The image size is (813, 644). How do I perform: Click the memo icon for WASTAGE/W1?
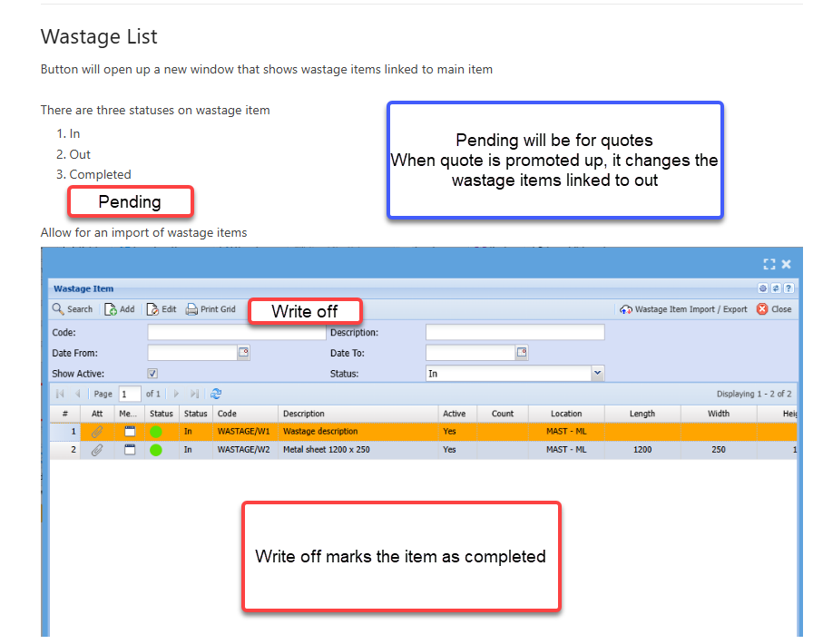[x=130, y=431]
